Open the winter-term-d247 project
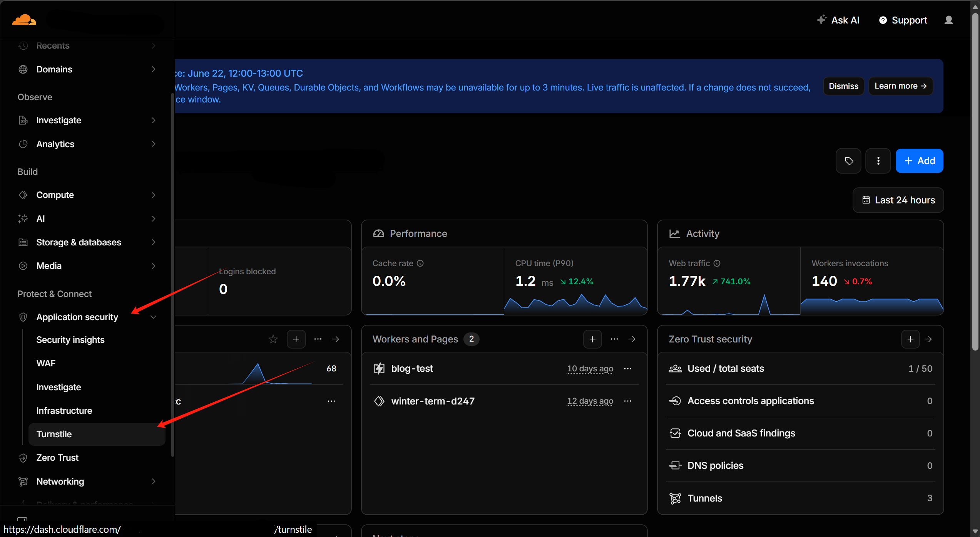This screenshot has height=537, width=980. (433, 401)
